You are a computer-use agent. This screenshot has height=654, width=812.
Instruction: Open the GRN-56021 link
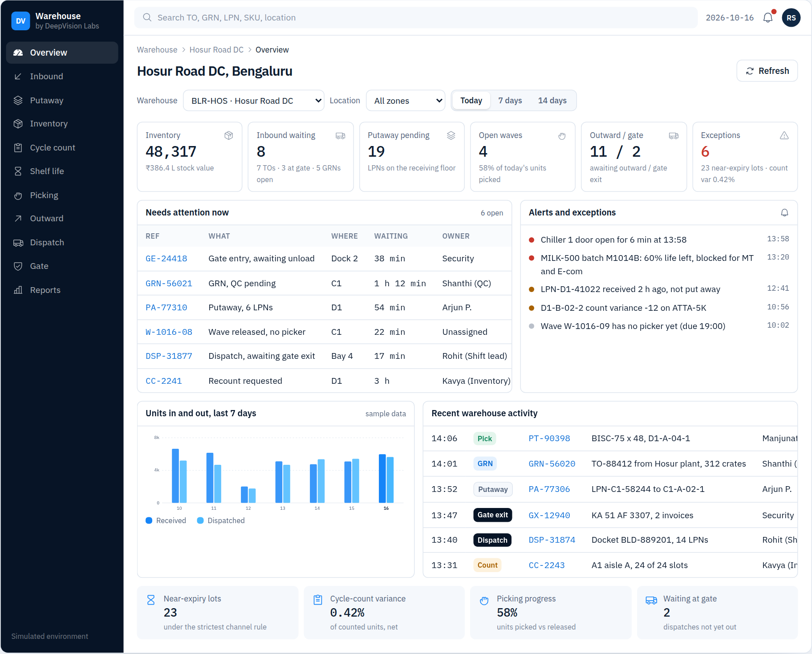tap(169, 284)
